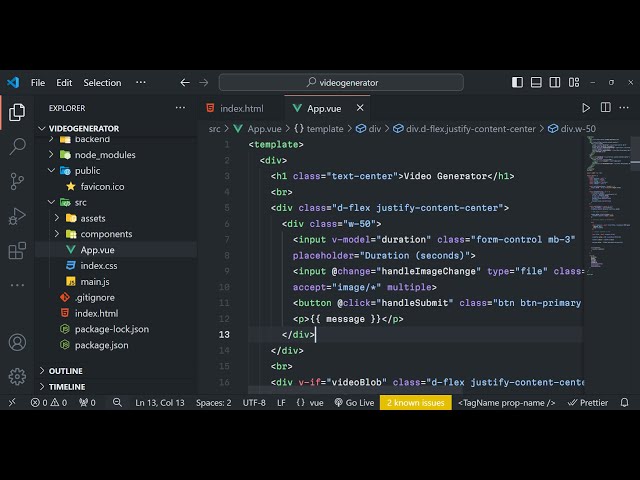Toggle the secondary side bar layout button
Screen dimensions: 640x480
coord(554,82)
